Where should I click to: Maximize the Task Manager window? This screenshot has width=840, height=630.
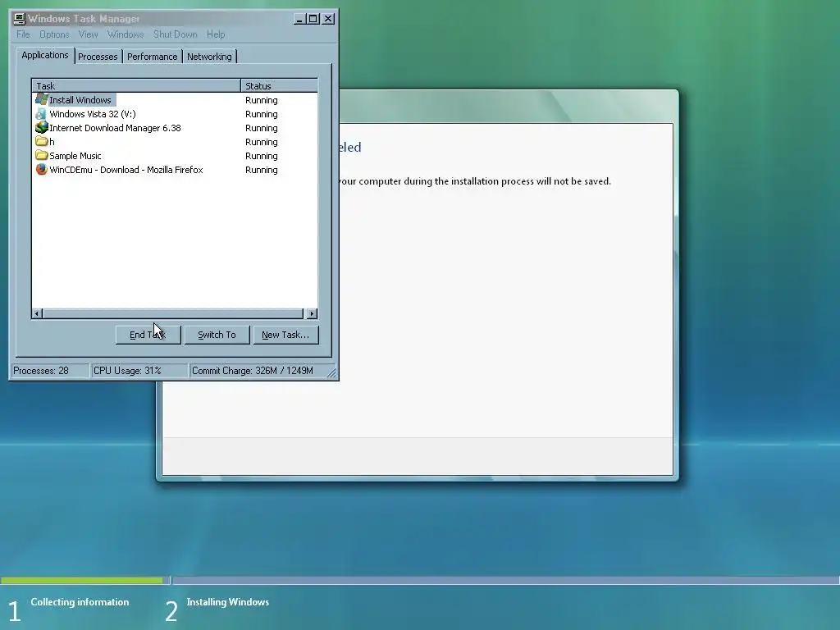pos(313,19)
